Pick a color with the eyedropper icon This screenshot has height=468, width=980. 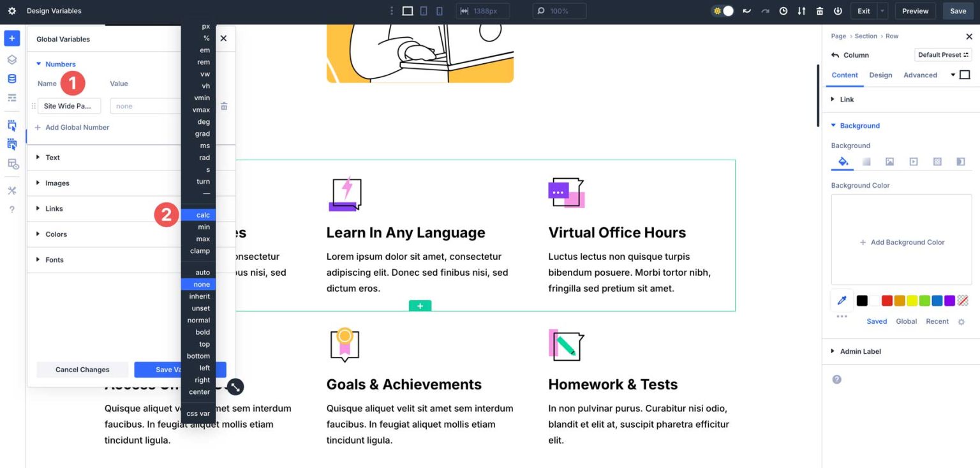pos(842,300)
